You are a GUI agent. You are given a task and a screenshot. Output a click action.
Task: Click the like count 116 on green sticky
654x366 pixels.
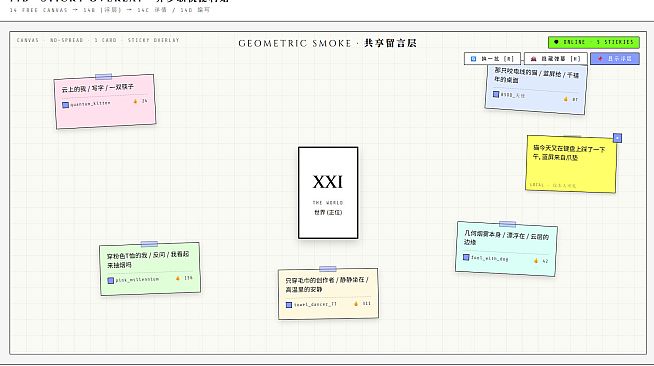tap(189, 278)
